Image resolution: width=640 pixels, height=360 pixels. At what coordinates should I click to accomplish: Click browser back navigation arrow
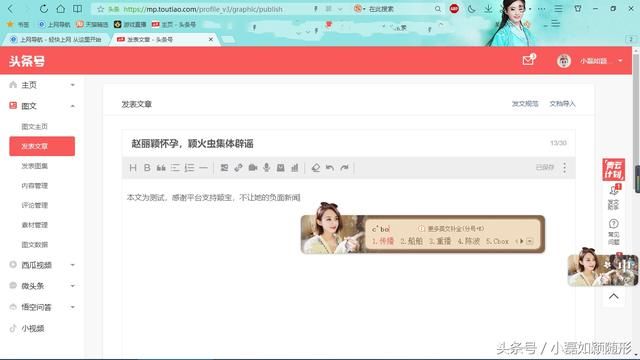tap(11, 9)
